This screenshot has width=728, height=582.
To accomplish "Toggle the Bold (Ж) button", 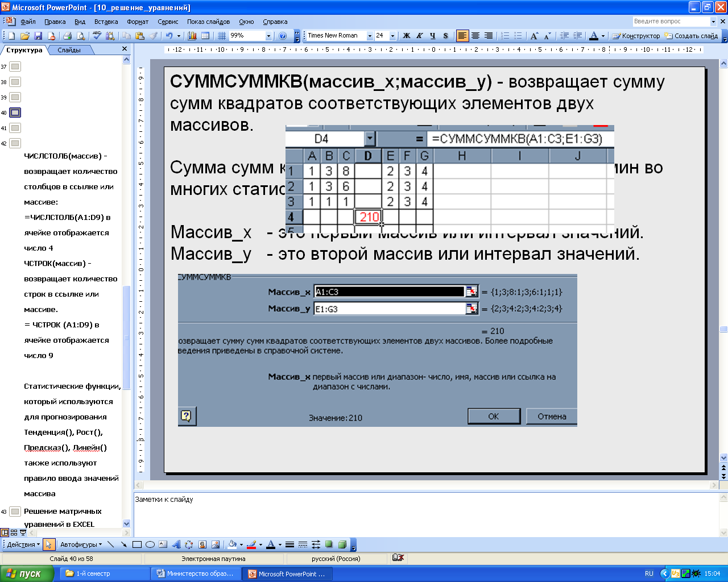I will coord(406,36).
